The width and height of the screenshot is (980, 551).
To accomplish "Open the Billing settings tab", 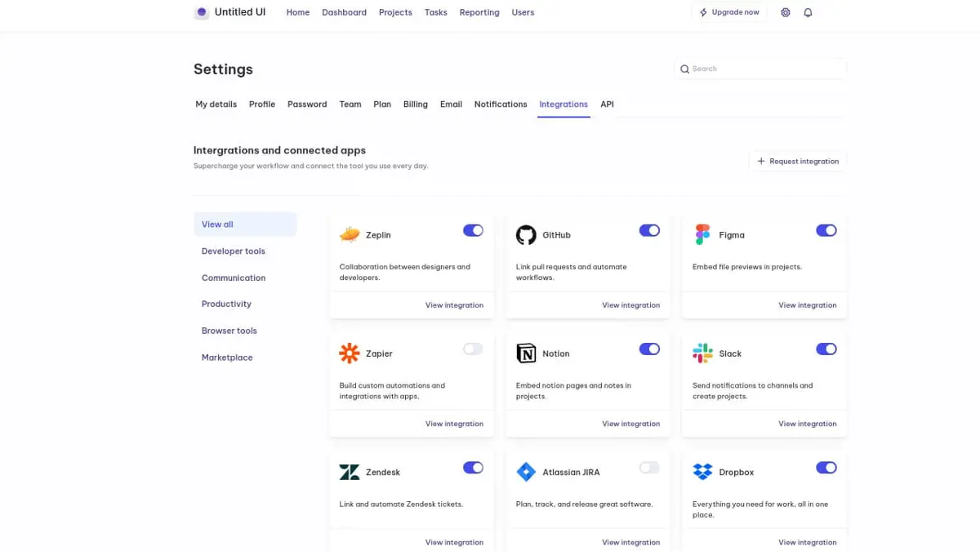I will 415,104.
